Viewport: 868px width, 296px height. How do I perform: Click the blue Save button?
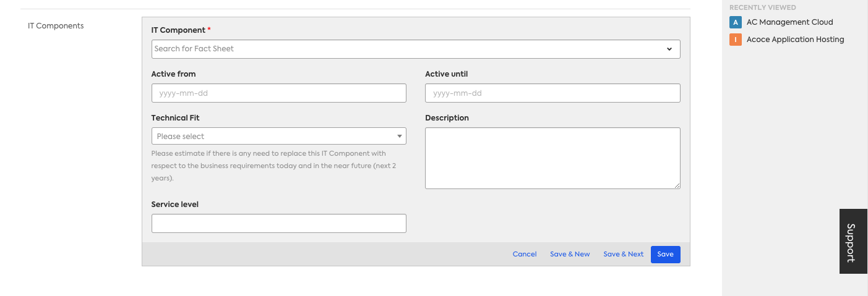(666, 255)
